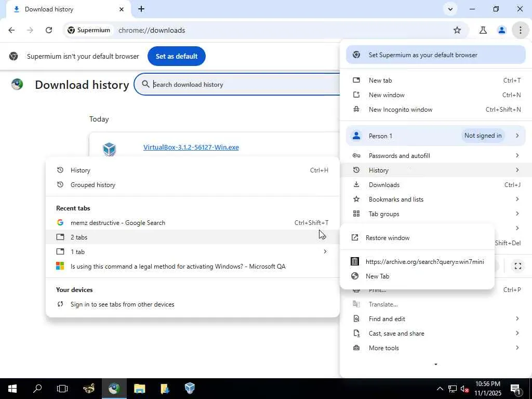Open Cast, save and share submenu
Viewport: 532px width, 399px height.
tap(436, 334)
